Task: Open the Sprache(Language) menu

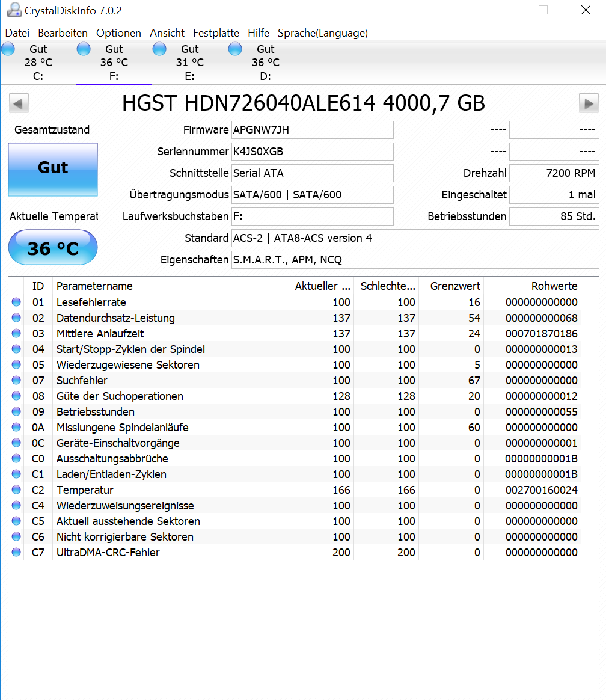Action: [323, 33]
